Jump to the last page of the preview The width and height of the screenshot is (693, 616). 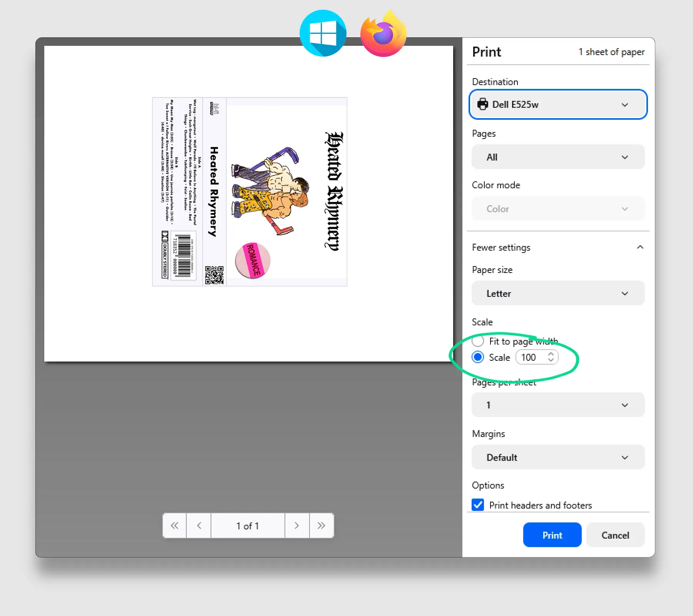(321, 526)
